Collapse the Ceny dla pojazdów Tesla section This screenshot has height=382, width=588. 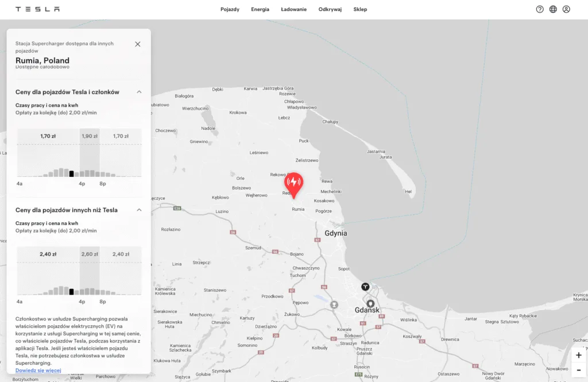[138, 91]
